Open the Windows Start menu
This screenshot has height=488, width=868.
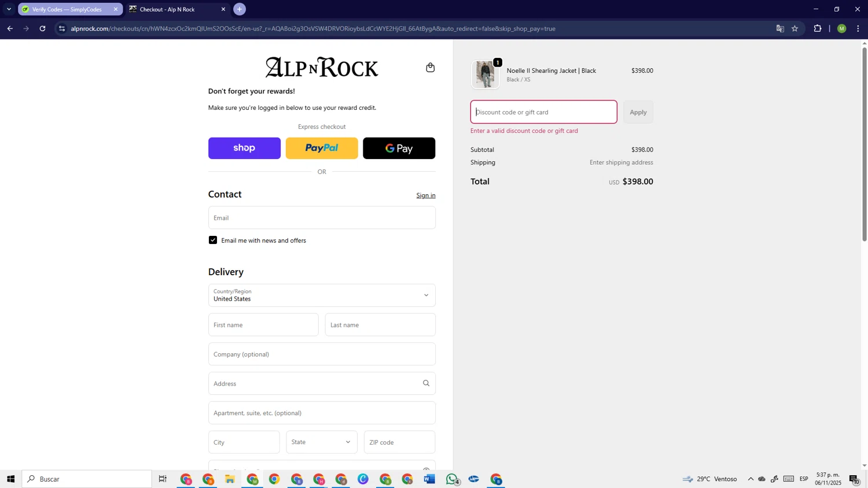[10, 479]
